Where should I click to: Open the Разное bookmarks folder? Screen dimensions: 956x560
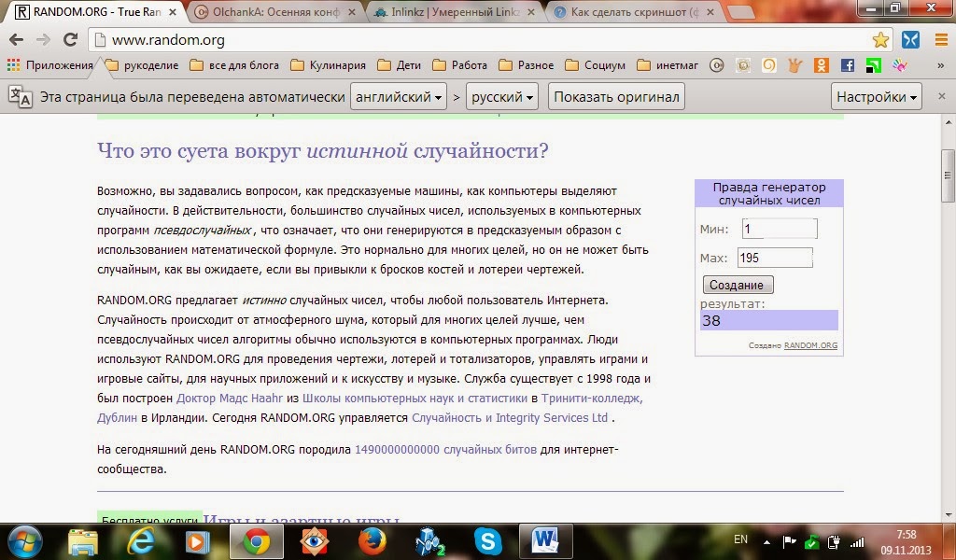[x=527, y=65]
